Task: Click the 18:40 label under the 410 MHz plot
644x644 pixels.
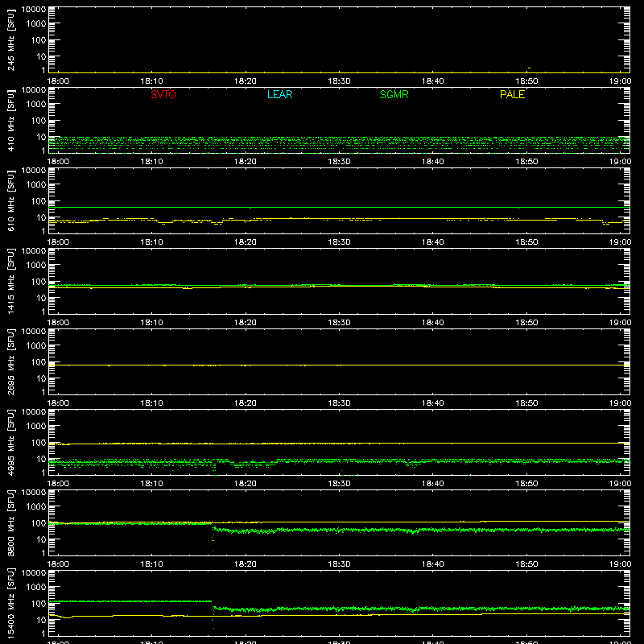Action: tap(433, 162)
